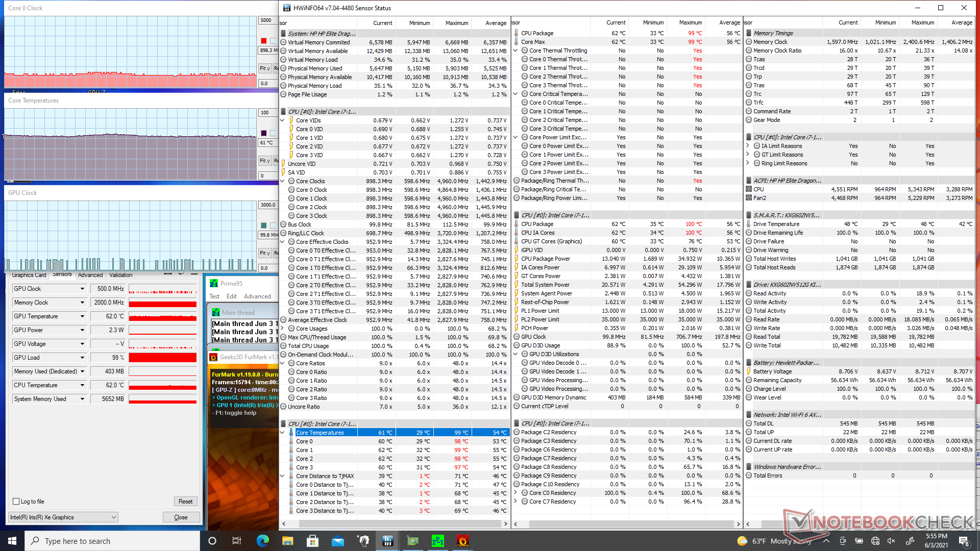Click the thermometer icon beside Core 0 temperature
This screenshot has width=980, height=551.
pyautogui.click(x=291, y=441)
